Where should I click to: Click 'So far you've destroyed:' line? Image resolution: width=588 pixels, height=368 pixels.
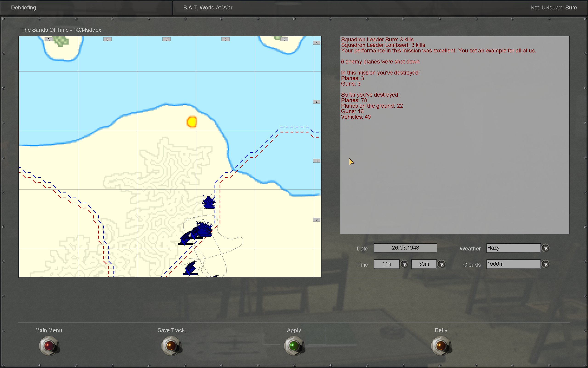coord(370,95)
